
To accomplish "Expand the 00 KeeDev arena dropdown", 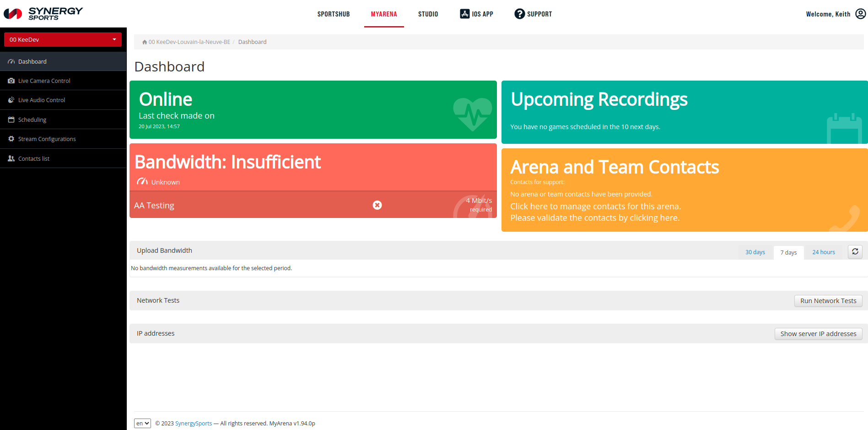I will coord(63,39).
